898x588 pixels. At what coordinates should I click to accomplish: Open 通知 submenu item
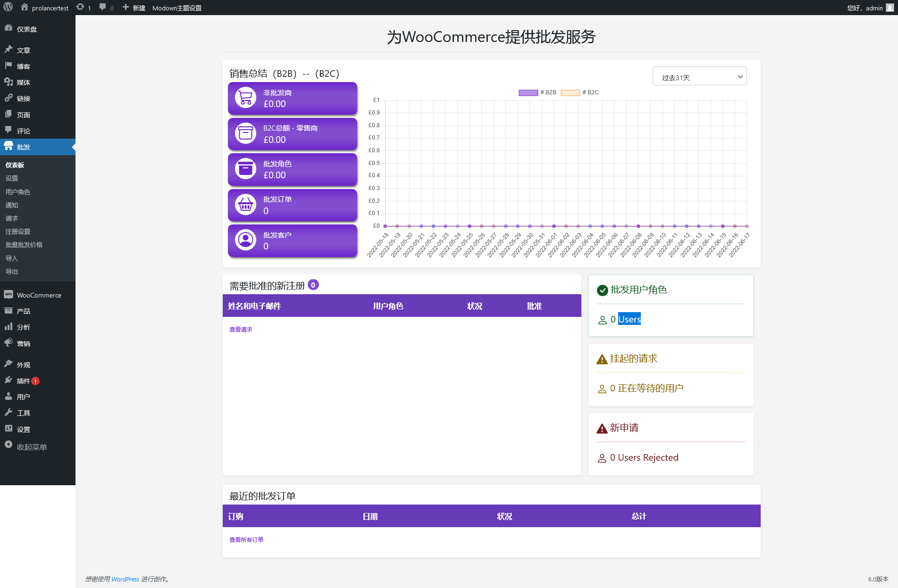tap(12, 205)
